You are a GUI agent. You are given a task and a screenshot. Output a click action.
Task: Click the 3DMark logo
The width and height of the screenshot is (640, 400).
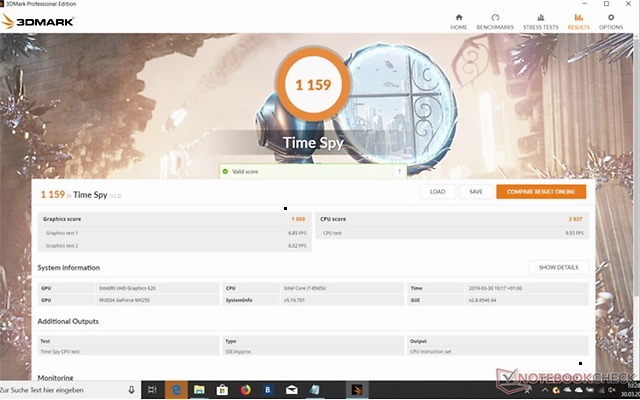tap(38, 22)
